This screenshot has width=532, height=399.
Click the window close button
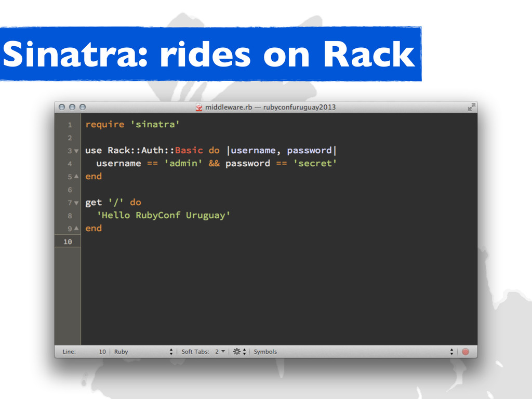pyautogui.click(x=62, y=107)
